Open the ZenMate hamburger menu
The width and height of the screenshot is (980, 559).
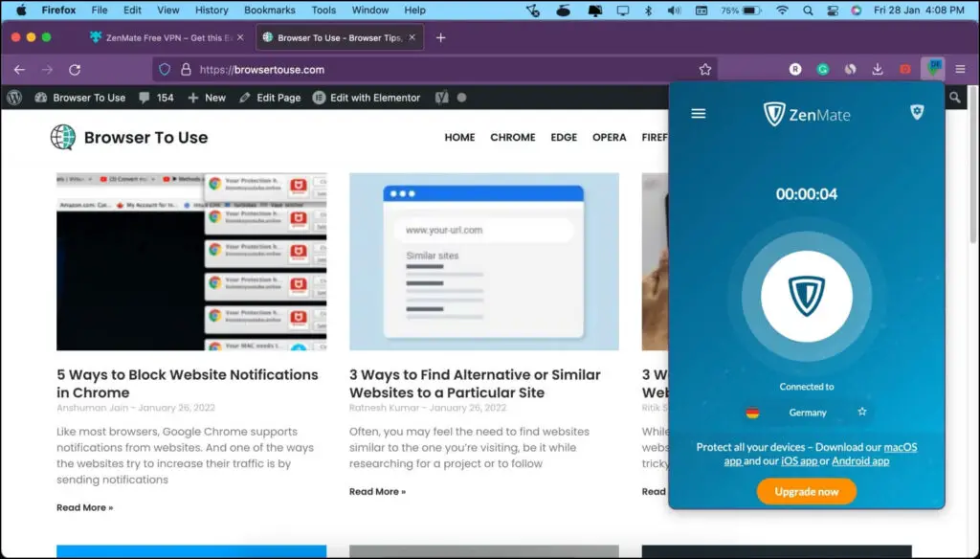698,114
